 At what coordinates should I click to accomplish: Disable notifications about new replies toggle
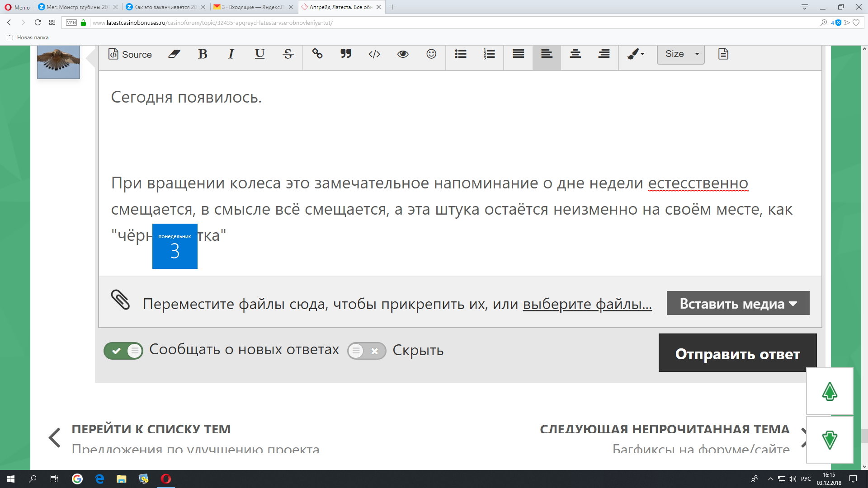(123, 351)
